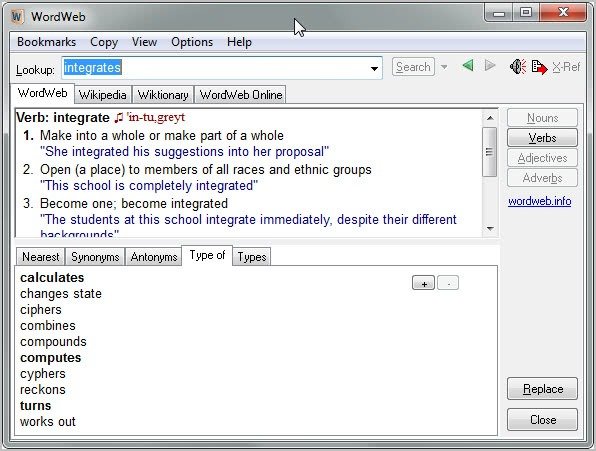The width and height of the screenshot is (596, 451).
Task: Select 'changes state' in the list
Action: 61,294
